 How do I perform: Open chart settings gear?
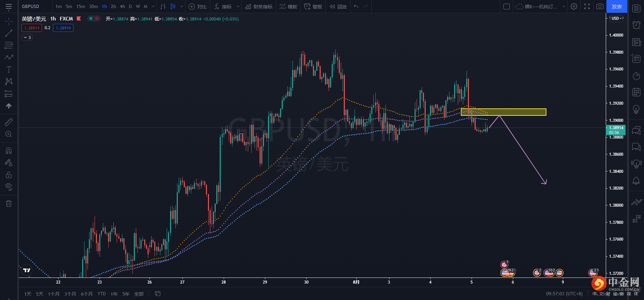pos(574,6)
